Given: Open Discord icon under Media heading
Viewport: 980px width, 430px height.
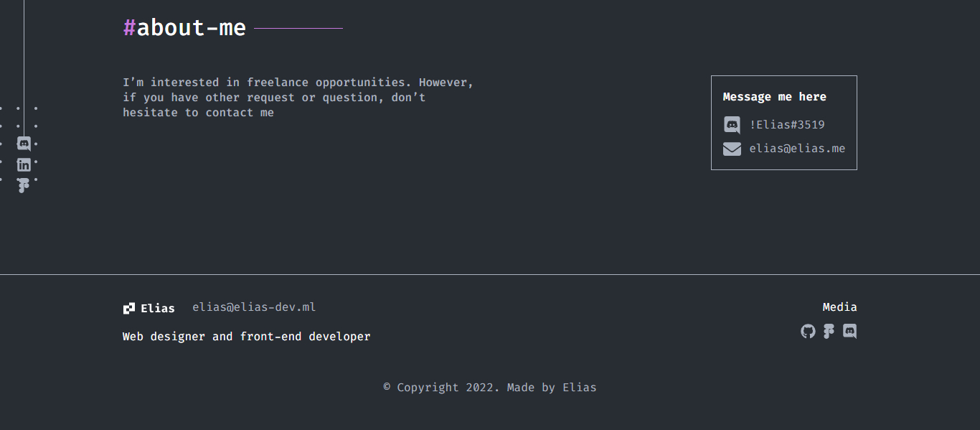Looking at the screenshot, I should [x=849, y=331].
